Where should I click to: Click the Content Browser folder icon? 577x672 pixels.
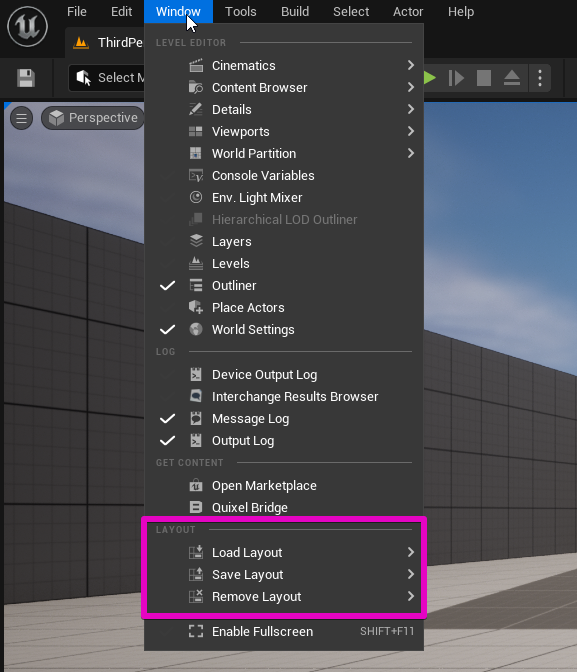click(196, 87)
